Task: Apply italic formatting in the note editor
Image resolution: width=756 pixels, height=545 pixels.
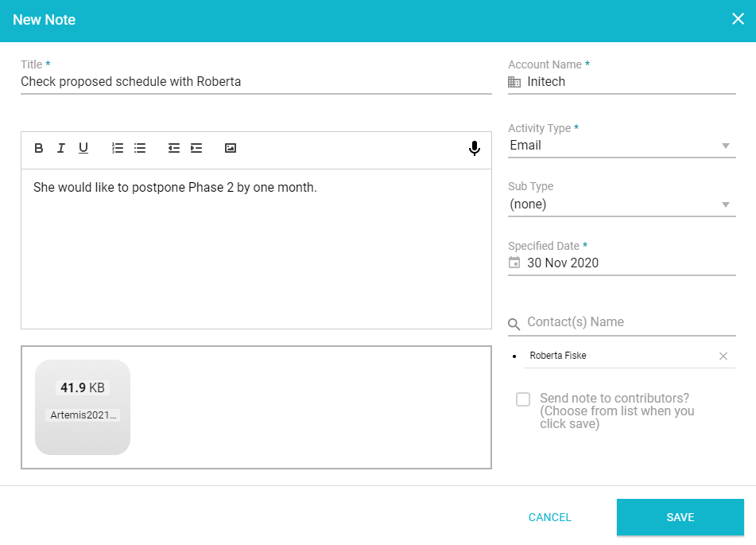Action: tap(61, 148)
